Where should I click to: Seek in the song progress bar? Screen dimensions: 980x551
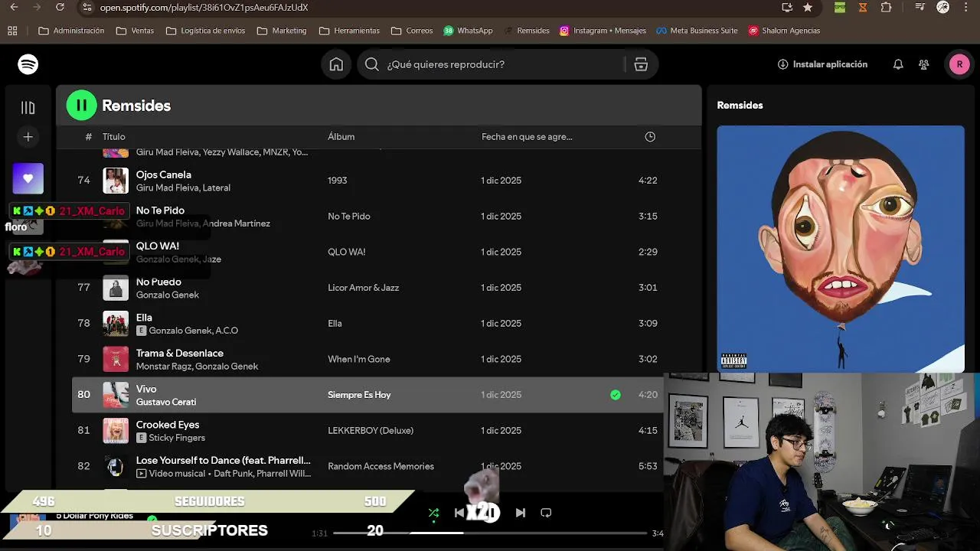pos(490,533)
